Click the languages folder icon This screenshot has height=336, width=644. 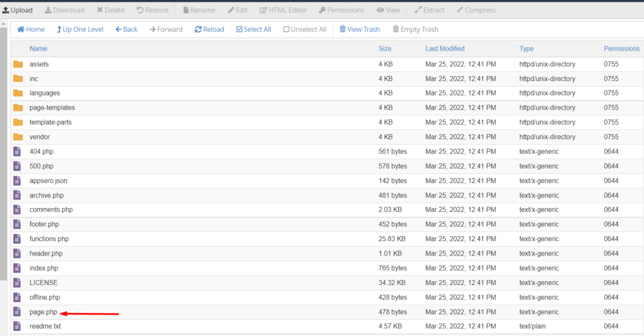click(x=18, y=93)
